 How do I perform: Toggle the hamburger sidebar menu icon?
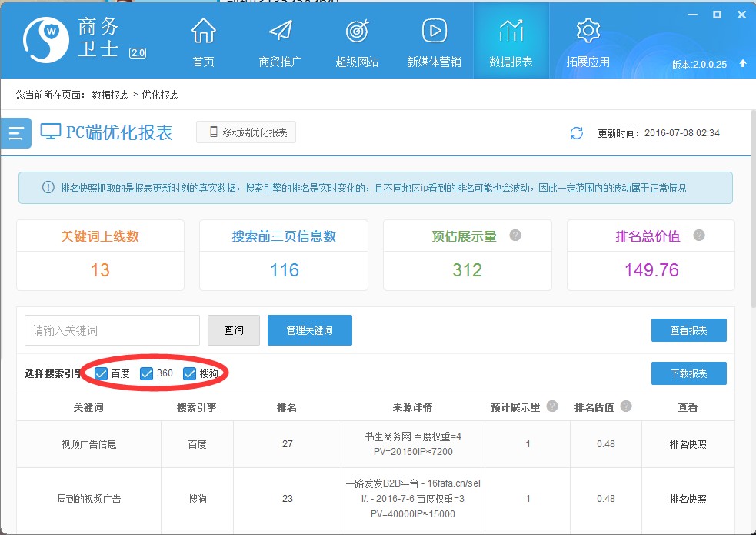16,133
